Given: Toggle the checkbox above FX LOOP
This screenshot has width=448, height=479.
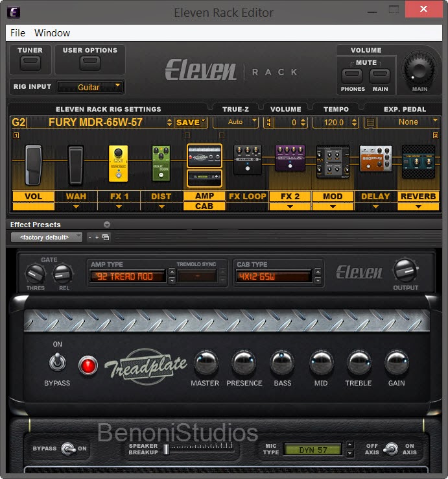Looking at the screenshot, I should click(x=222, y=135).
